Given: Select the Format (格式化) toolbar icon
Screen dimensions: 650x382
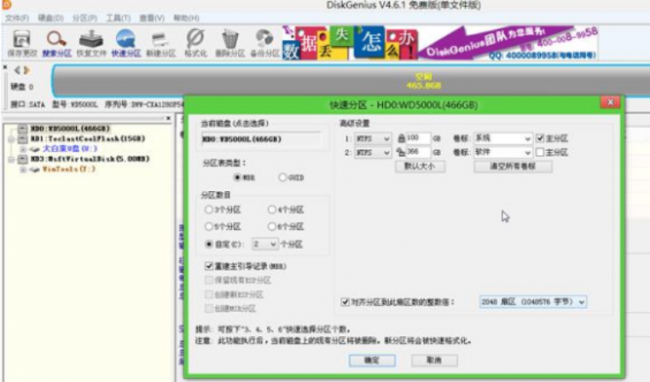Looking at the screenshot, I should 195,43.
